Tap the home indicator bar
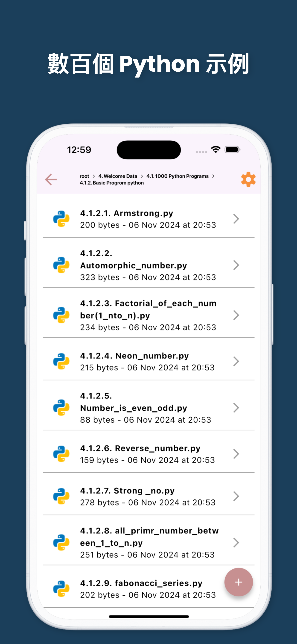 [149, 617]
